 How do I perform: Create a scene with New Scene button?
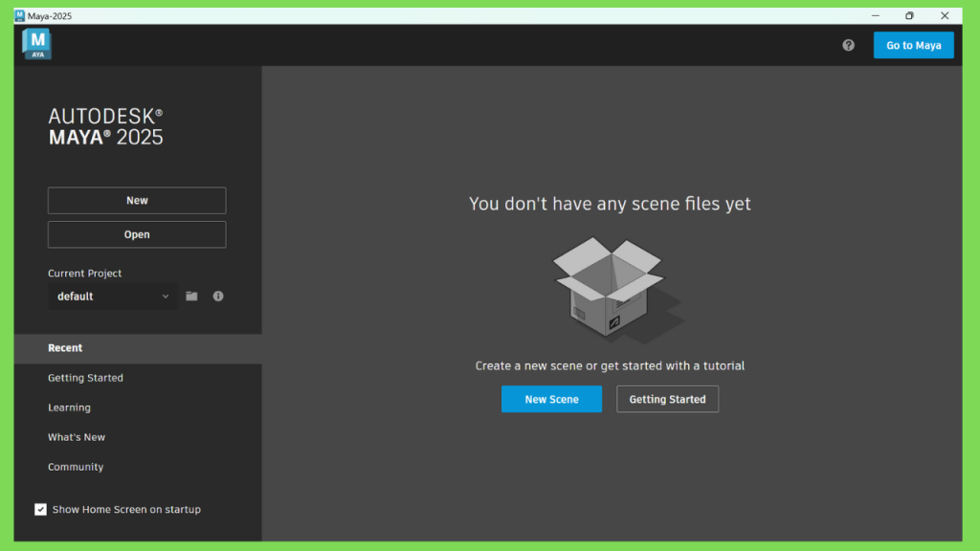pyautogui.click(x=551, y=399)
